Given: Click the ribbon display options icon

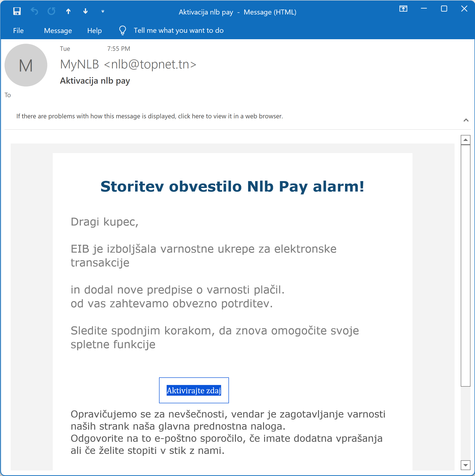Looking at the screenshot, I should tap(403, 9).
